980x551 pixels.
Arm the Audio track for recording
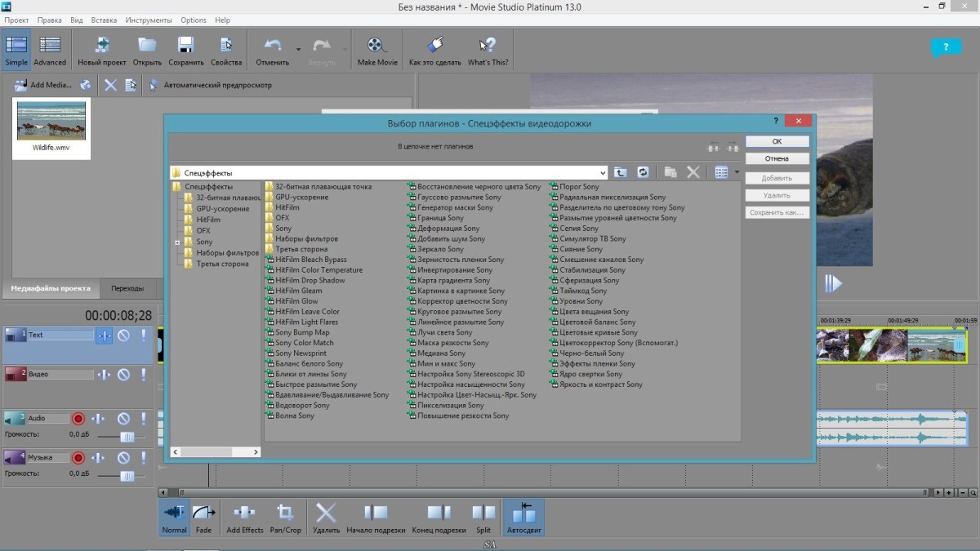[78, 419]
